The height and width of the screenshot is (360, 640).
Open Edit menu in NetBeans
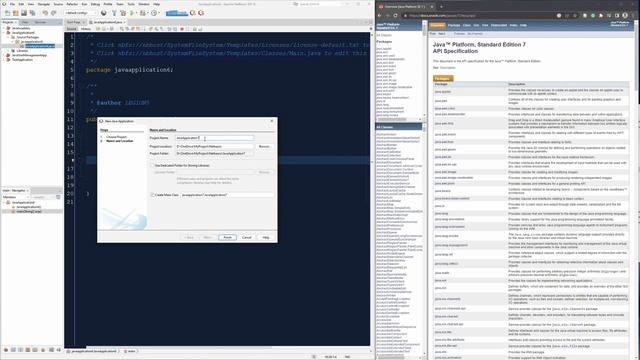21,4
